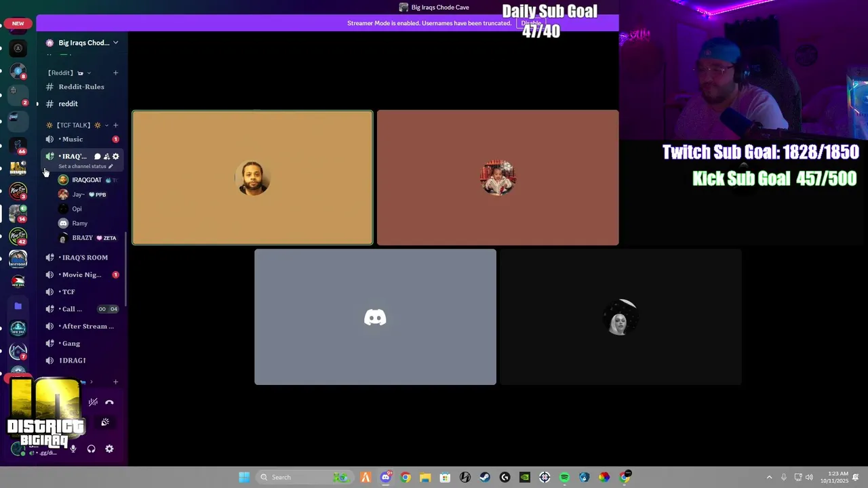Screen dimensions: 868x488
Task: Open Steam from the taskbar
Action: tap(485, 477)
